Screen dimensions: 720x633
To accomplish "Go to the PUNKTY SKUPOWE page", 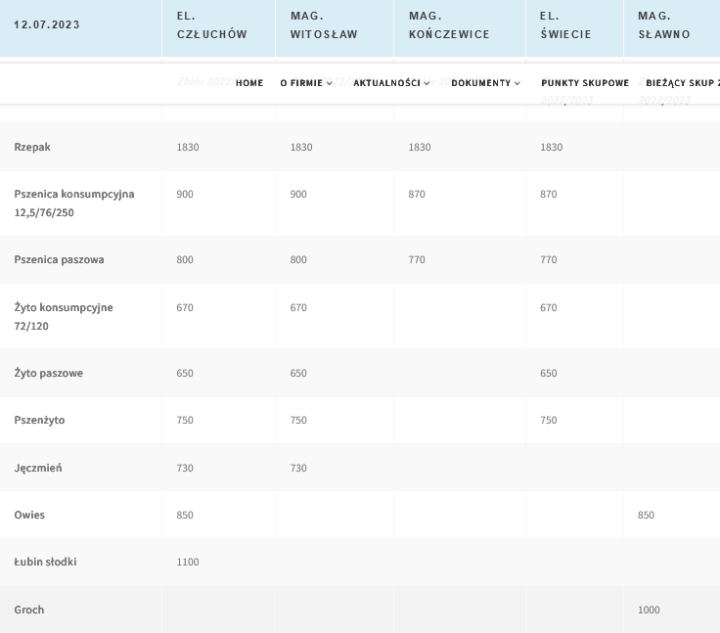I will coord(585,83).
